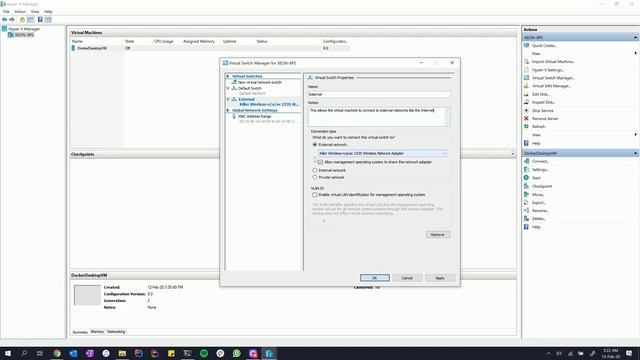This screenshot has width=640, height=360.
Task: Open the Help menu
Action: (48, 11)
